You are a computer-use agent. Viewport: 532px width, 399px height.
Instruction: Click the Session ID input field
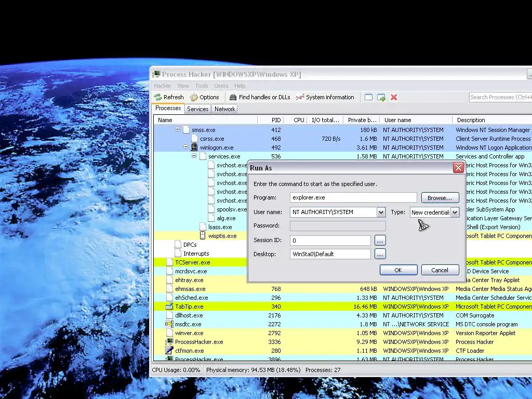tap(330, 240)
